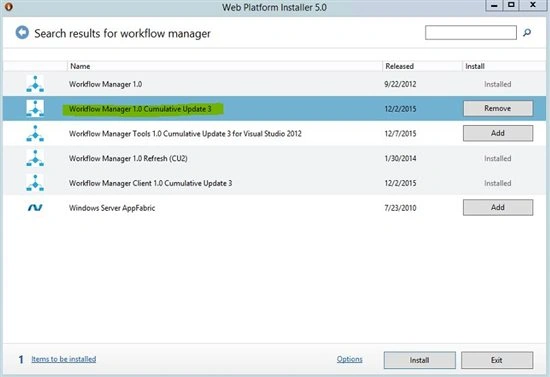
Task: Open the Items to be installed link
Action: tap(63, 359)
